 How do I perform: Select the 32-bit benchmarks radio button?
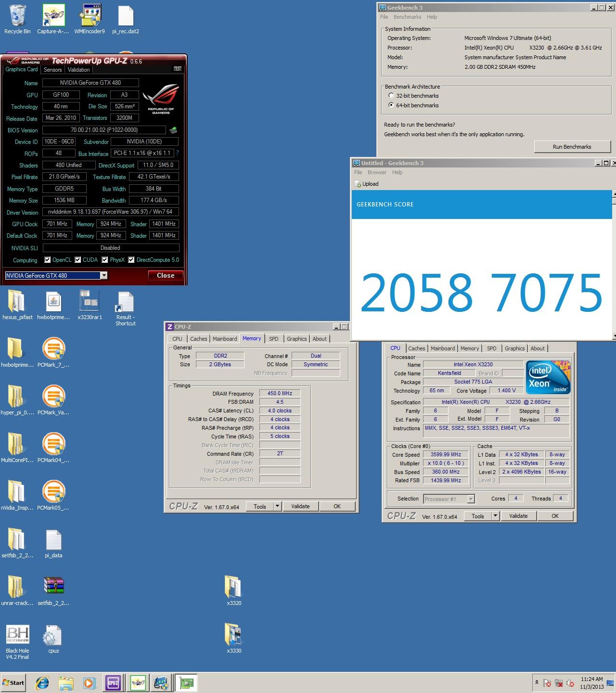tap(391, 95)
